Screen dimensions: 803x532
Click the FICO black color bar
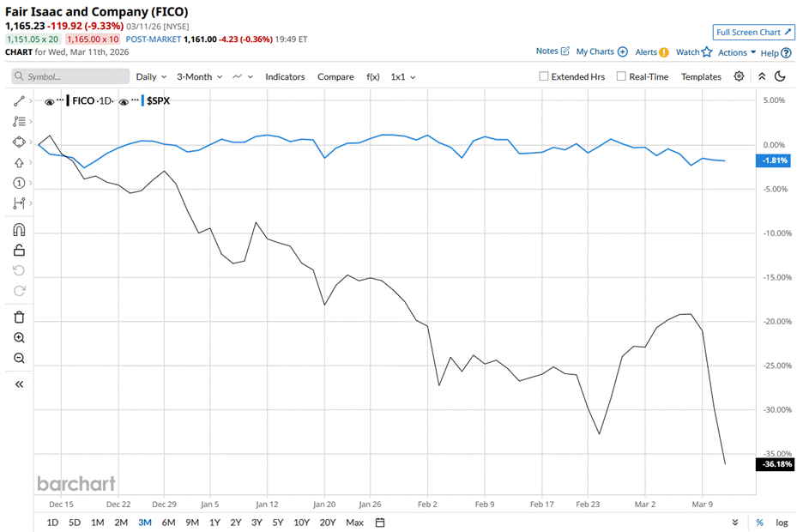click(68, 100)
